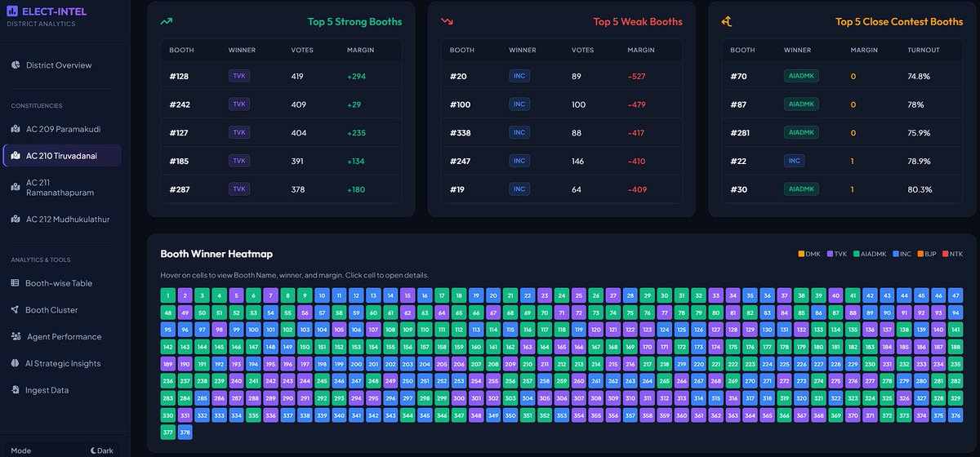The height and width of the screenshot is (457, 980).
Task: Click the AIADMK legend color swatch
Action: [856, 254]
